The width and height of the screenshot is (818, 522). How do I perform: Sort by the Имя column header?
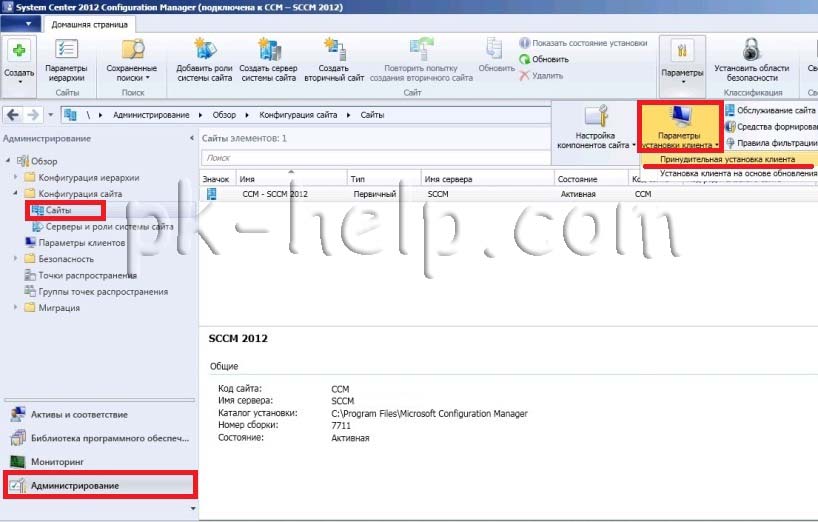(x=291, y=178)
